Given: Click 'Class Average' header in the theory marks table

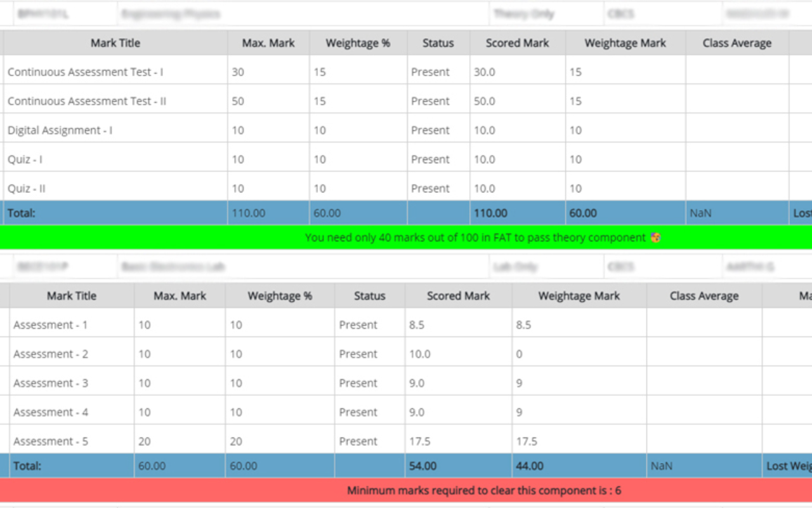Looking at the screenshot, I should 737,43.
